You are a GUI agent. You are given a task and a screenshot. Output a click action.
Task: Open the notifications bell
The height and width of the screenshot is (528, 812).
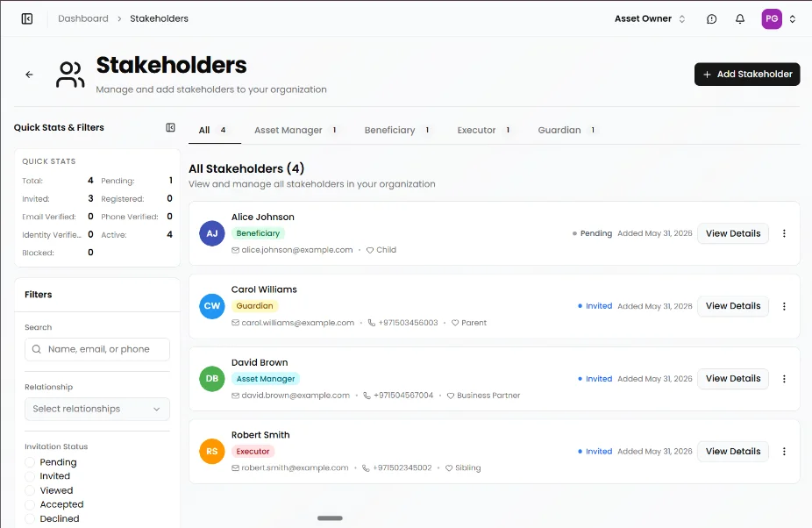[740, 18]
